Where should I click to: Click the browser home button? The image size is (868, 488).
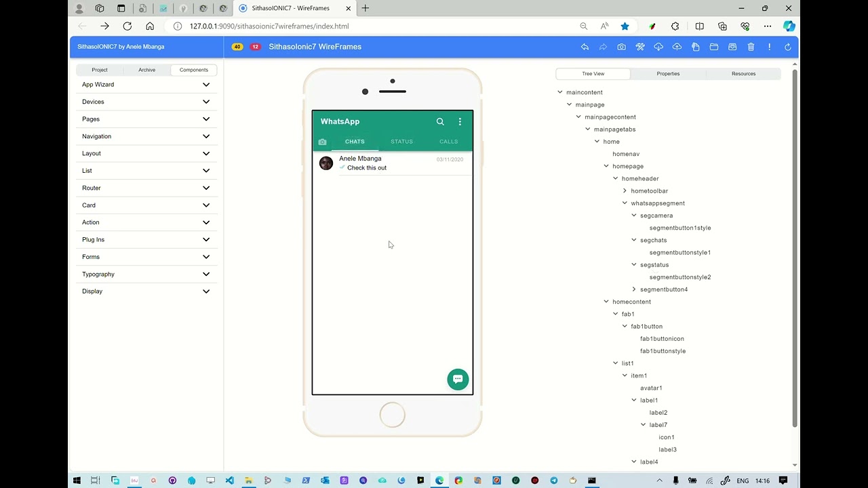[x=150, y=26]
